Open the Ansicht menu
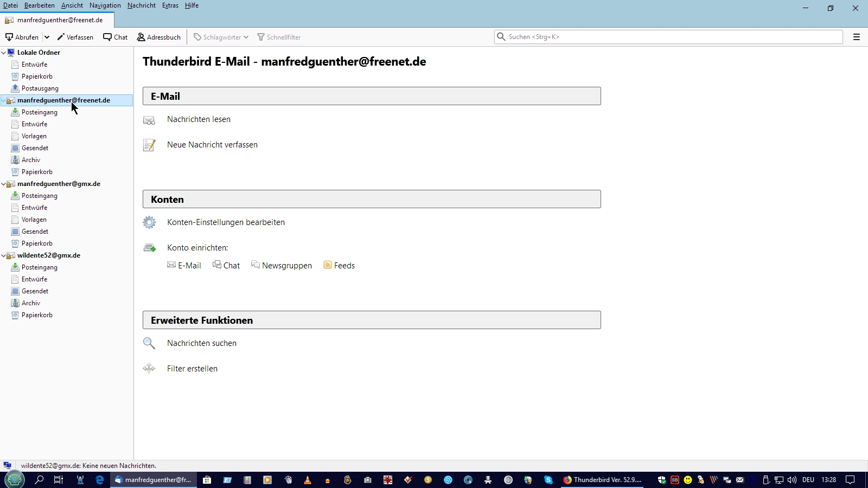This screenshot has width=868, height=488. [72, 5]
